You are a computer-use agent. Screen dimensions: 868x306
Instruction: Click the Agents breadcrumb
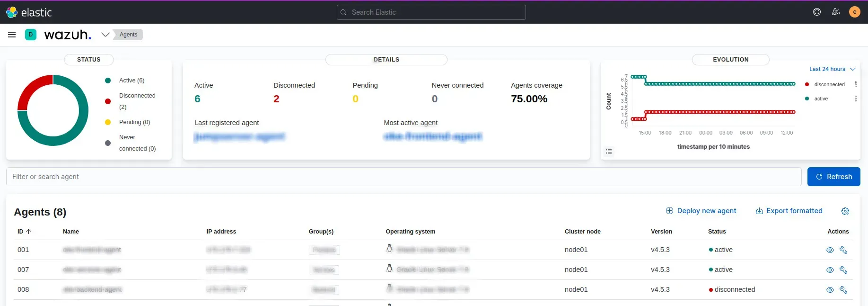click(x=128, y=35)
